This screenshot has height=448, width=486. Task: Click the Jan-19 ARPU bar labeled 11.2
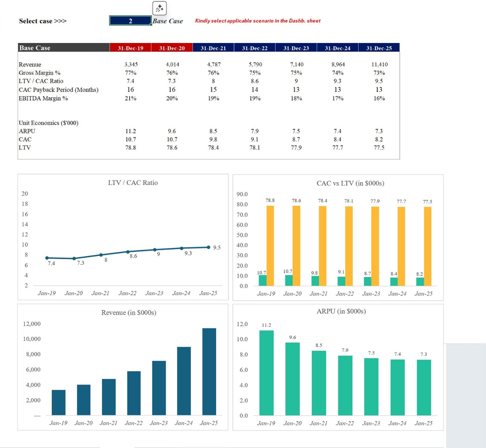266,372
